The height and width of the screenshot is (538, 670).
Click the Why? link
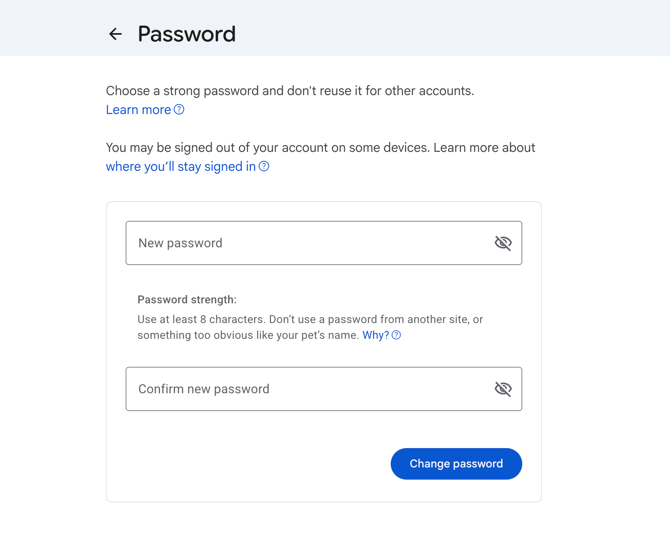click(376, 335)
